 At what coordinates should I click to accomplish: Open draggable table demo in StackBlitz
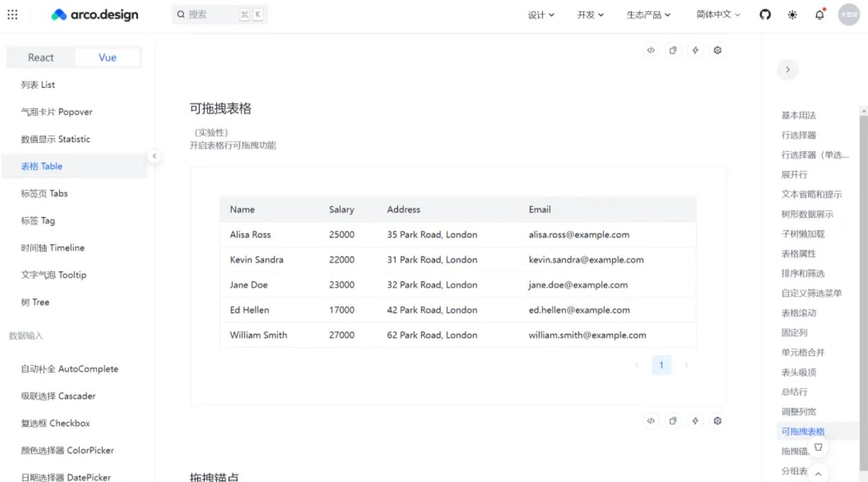pos(695,421)
